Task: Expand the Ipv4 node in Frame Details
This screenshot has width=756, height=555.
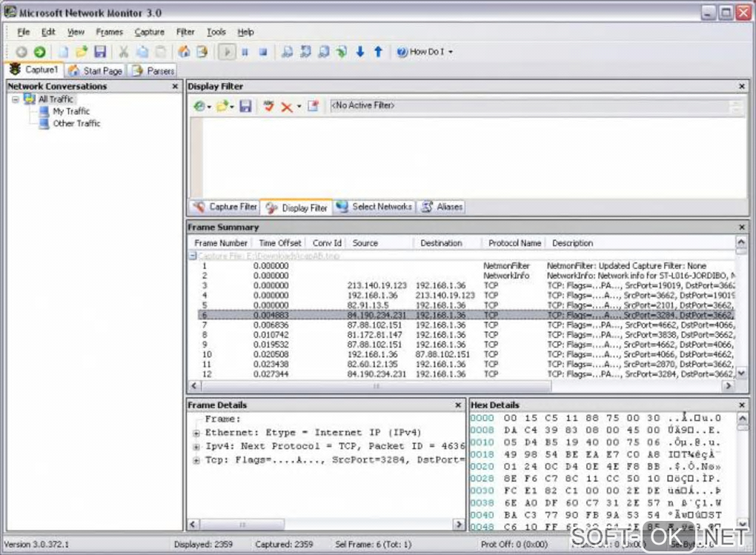Action: point(196,447)
